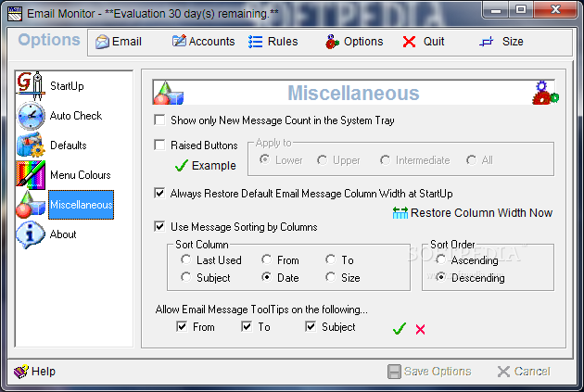Click red cross after ToolTips checkboxes
Image resolution: width=584 pixels, height=392 pixels.
420,330
